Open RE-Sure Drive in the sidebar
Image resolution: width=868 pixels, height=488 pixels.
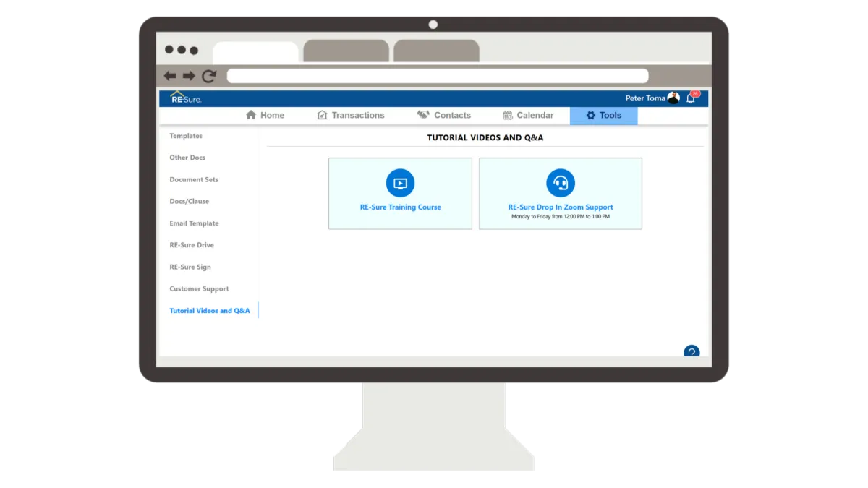(192, 245)
